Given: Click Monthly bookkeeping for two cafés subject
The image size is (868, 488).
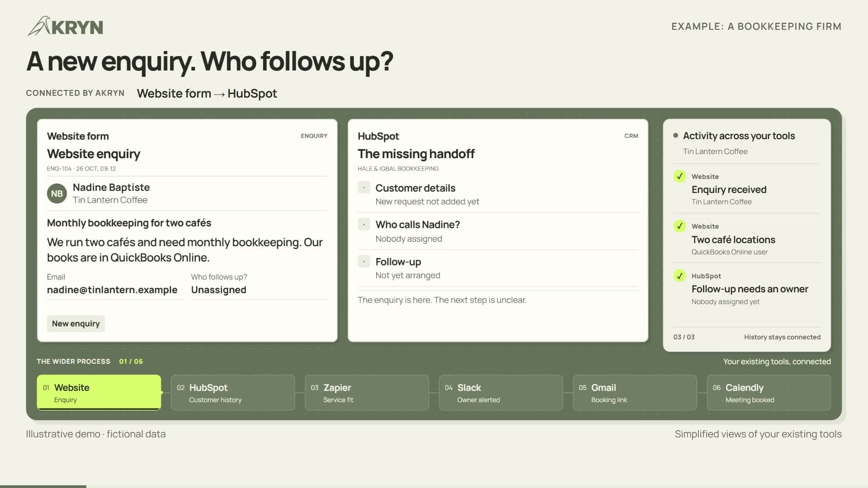Looking at the screenshot, I should [129, 223].
